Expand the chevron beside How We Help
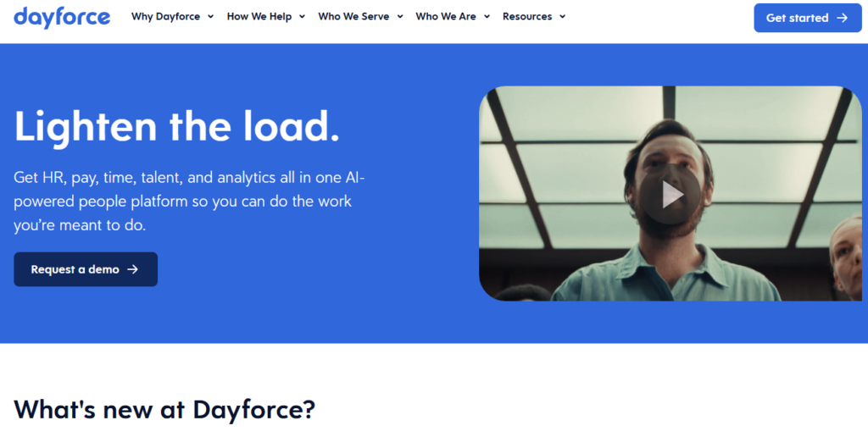868x448 pixels. [x=302, y=17]
